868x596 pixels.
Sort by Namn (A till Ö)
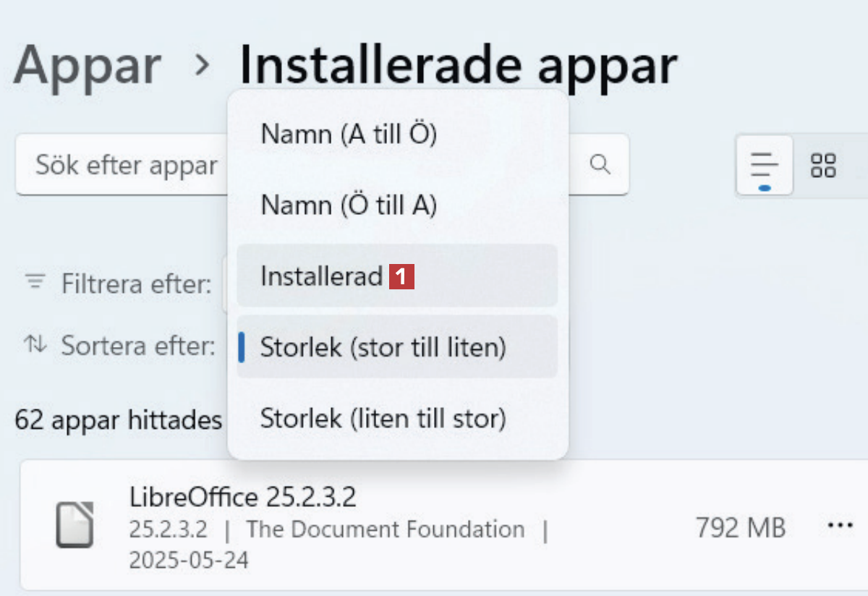click(x=349, y=134)
